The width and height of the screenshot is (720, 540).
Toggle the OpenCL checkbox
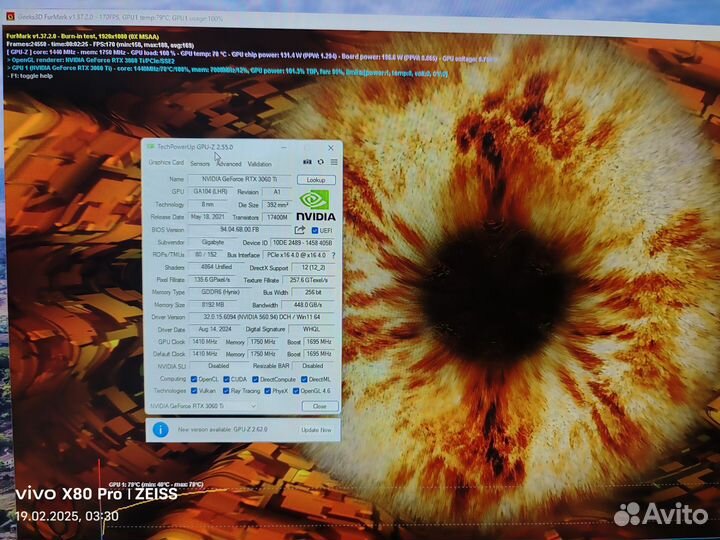pos(194,379)
